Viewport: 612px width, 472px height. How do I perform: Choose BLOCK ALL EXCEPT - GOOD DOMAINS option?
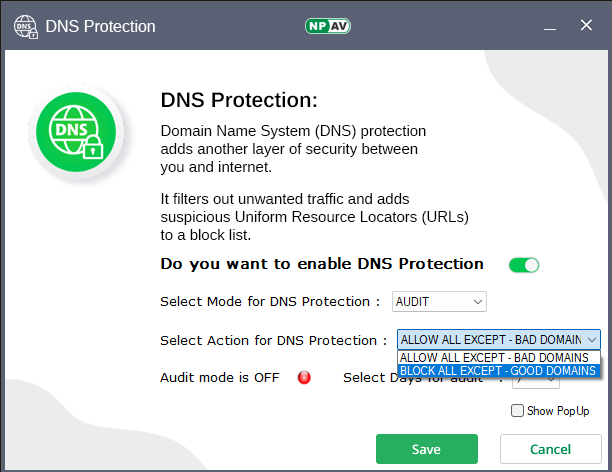click(499, 370)
